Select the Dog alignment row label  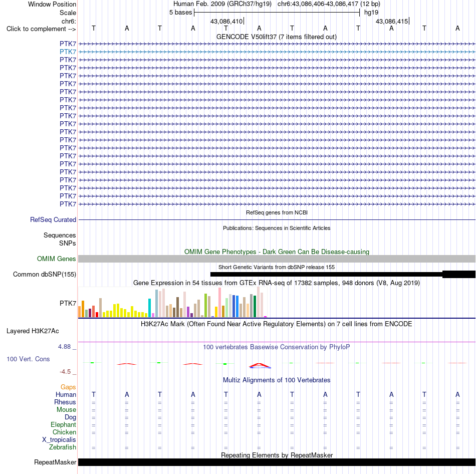(70, 417)
